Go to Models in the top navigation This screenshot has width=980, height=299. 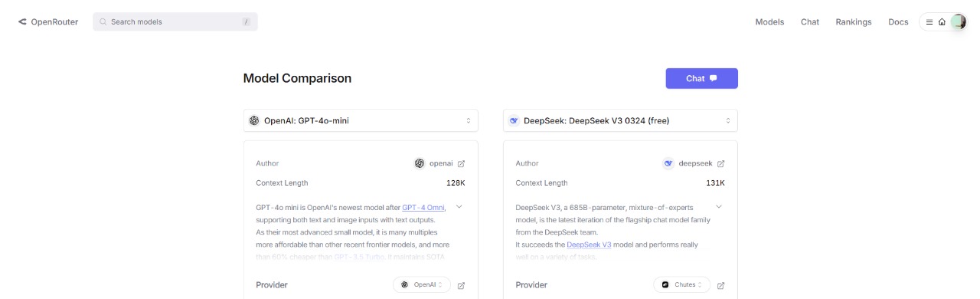[769, 22]
